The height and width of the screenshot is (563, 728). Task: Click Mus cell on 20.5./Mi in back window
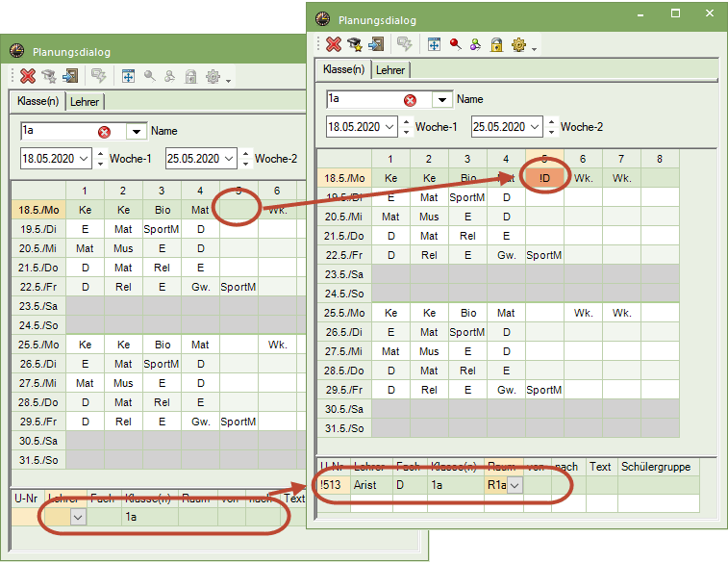123,248
